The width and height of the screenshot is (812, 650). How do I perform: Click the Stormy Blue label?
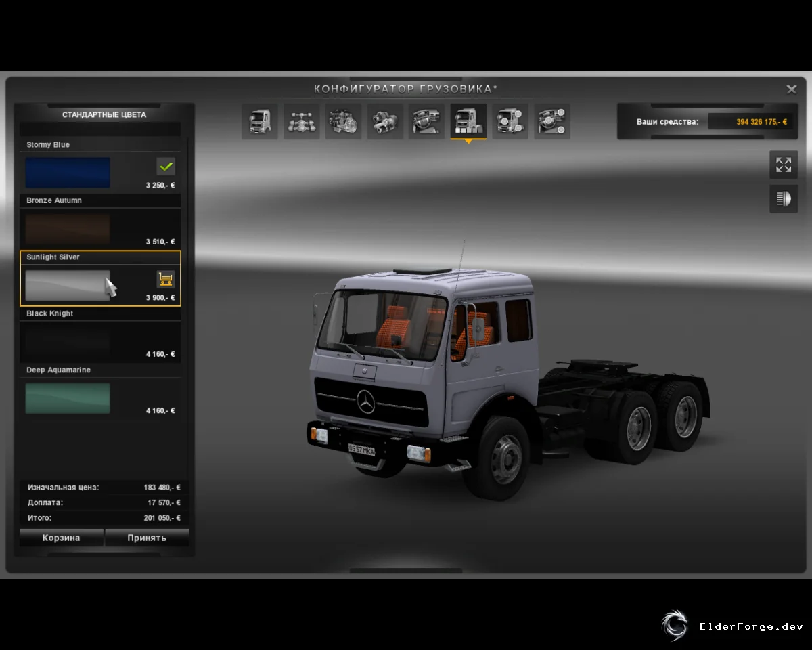pyautogui.click(x=48, y=145)
